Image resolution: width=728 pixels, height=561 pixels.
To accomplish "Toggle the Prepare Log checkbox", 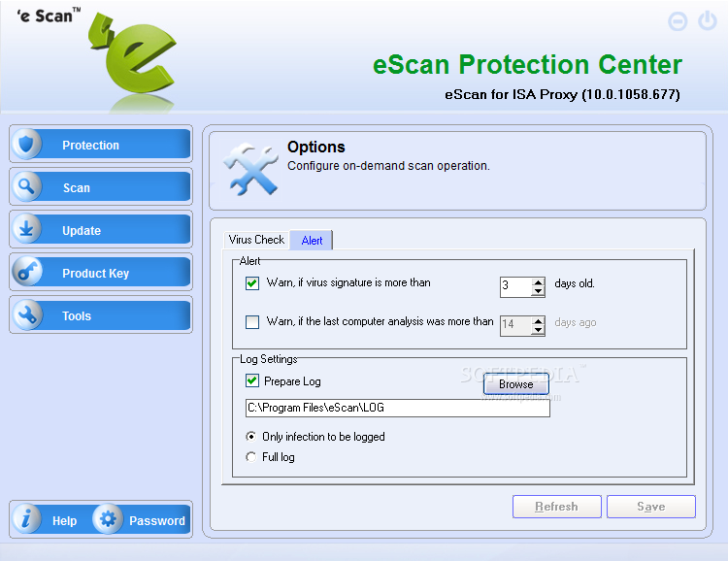I will pos(252,380).
